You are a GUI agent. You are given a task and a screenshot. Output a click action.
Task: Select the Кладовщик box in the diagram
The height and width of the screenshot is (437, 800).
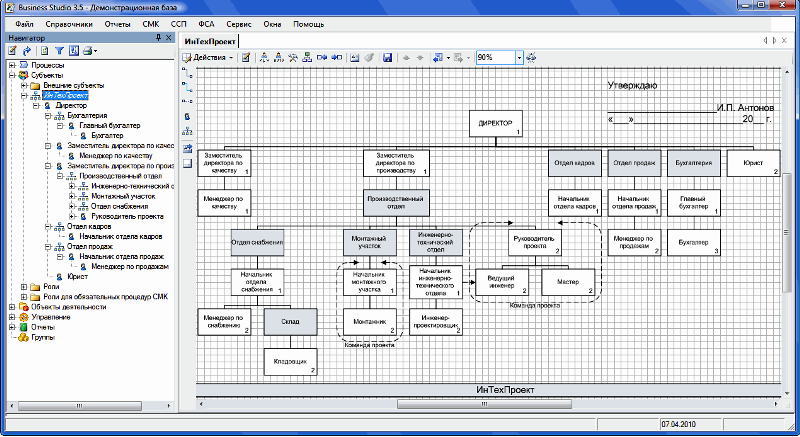[x=290, y=362]
